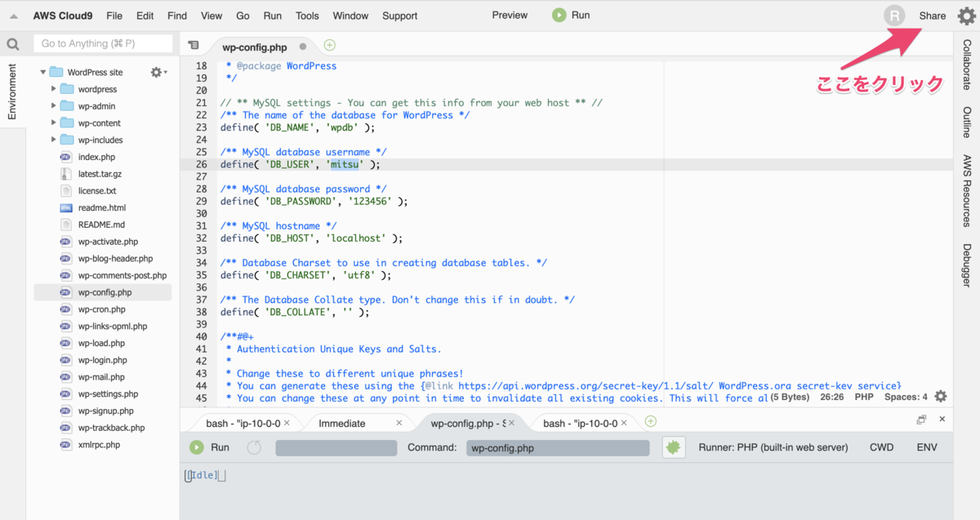The width and height of the screenshot is (980, 520).
Task: Select Runner: PHP (built-in web server)
Action: pyautogui.click(x=773, y=447)
